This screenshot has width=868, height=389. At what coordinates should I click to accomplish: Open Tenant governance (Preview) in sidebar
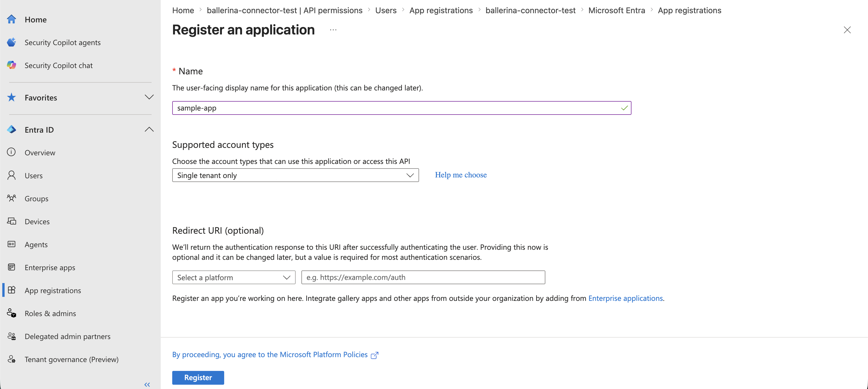(71, 359)
